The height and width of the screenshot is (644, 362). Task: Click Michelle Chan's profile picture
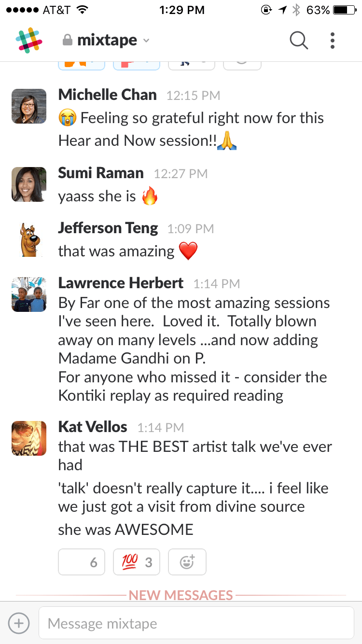pyautogui.click(x=29, y=106)
